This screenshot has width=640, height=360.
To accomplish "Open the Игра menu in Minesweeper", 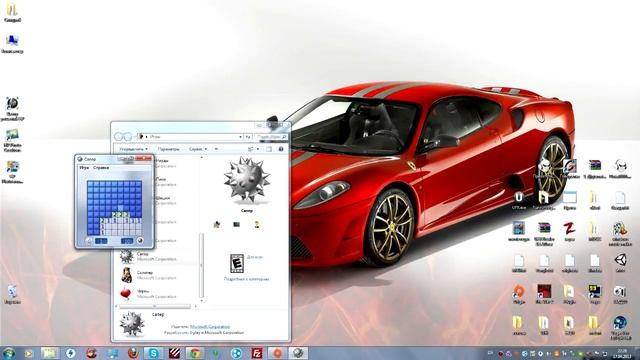I will click(84, 168).
